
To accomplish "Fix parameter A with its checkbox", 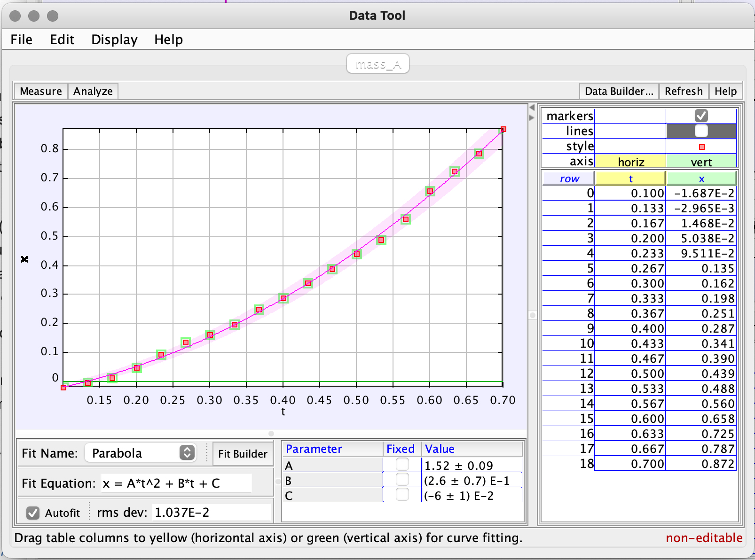I will coord(402,465).
